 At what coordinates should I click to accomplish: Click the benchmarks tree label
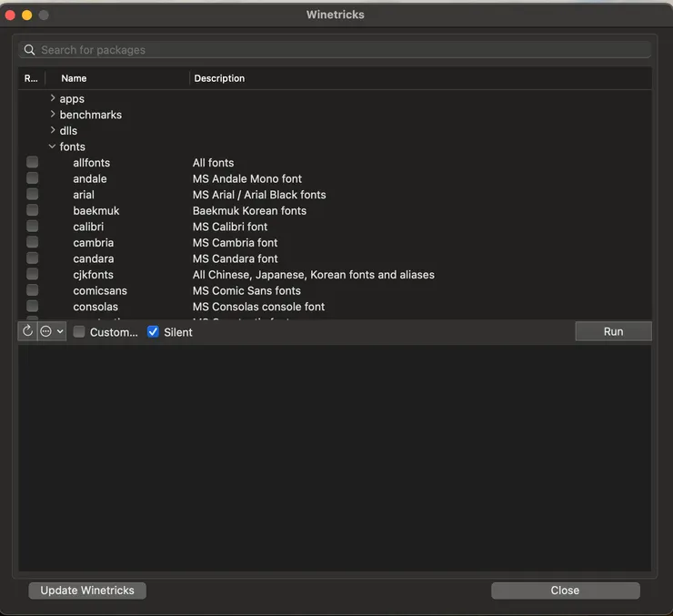coord(91,115)
